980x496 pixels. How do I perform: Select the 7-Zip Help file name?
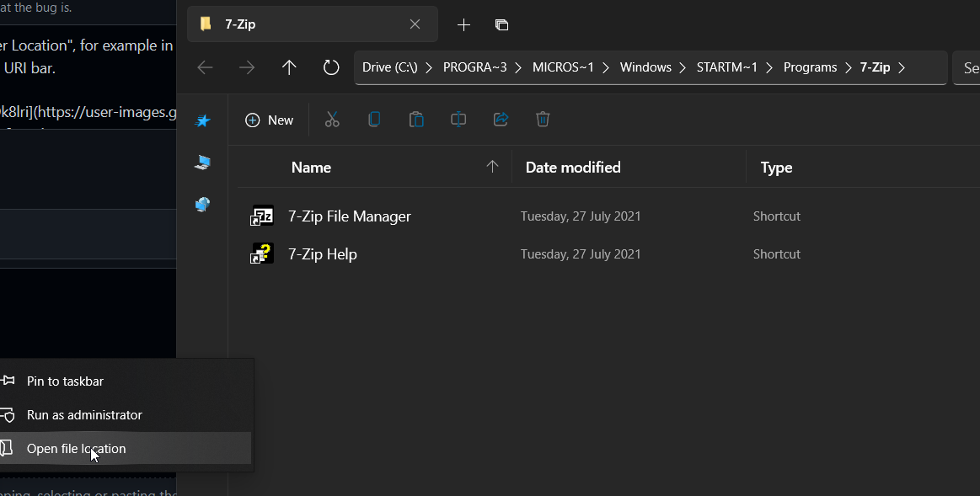[x=323, y=254]
